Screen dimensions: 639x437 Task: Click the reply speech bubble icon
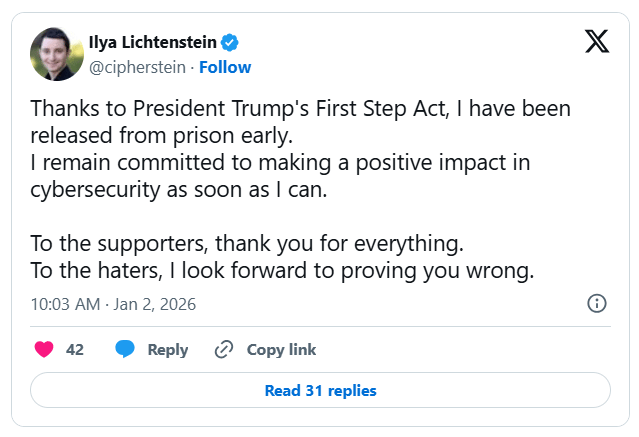(x=125, y=349)
